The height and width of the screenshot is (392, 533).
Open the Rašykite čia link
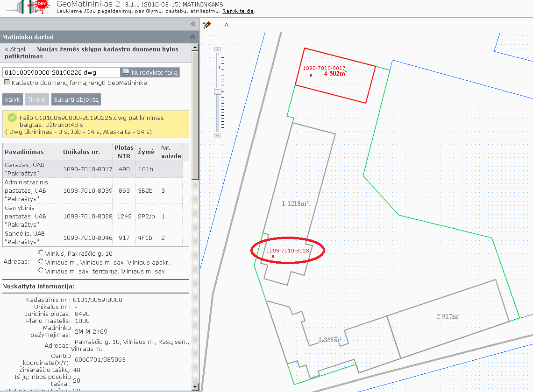pyautogui.click(x=238, y=11)
